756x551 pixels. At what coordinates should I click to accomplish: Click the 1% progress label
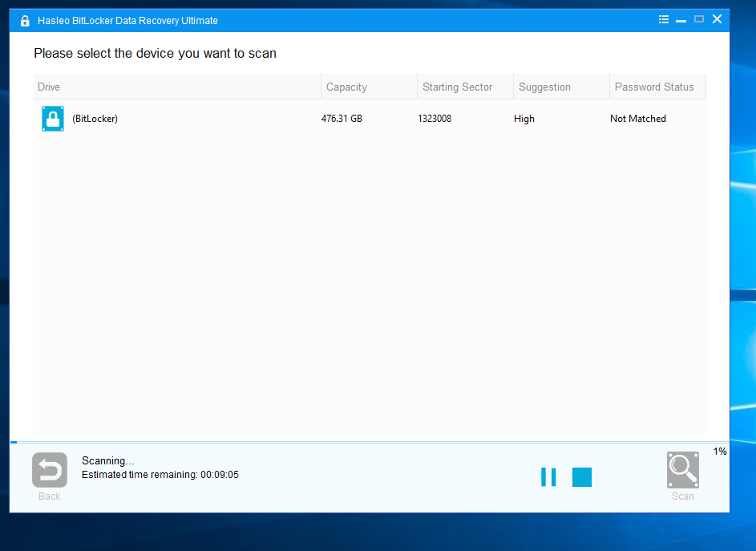tap(719, 451)
